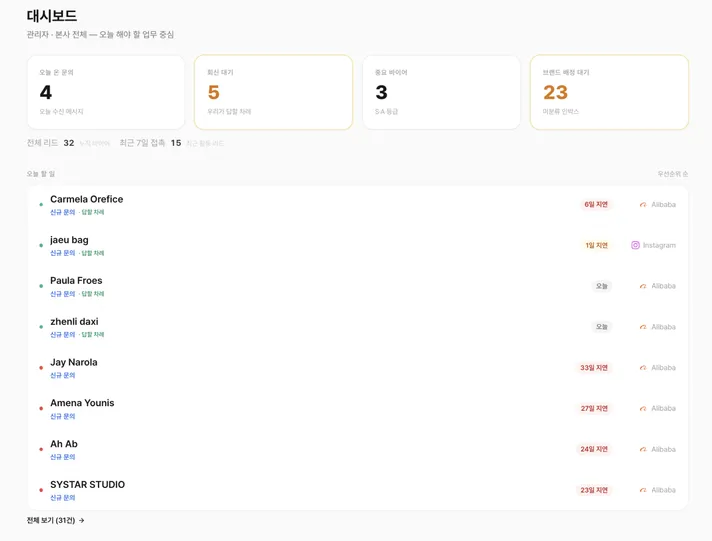Screen dimensions: 712x541
Task: Click the Alibaba icon in Amena Younis row
Action: [x=643, y=409]
